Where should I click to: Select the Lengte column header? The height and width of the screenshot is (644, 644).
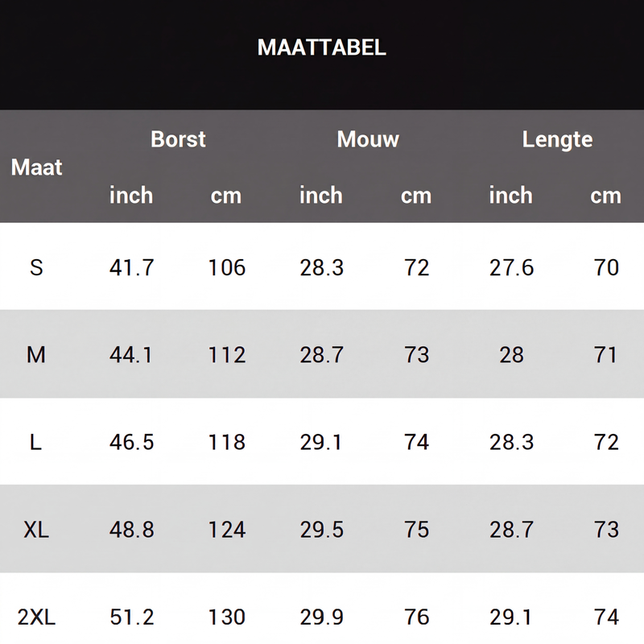point(557,140)
